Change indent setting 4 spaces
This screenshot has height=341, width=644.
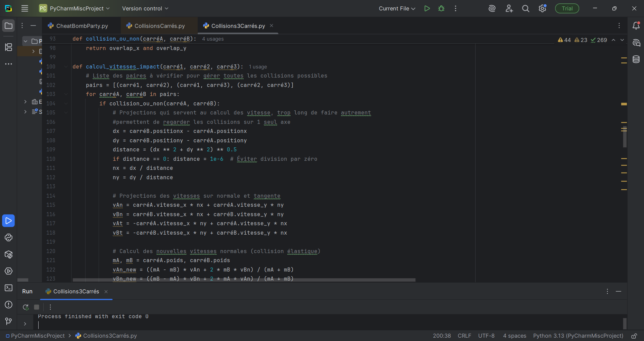click(x=514, y=336)
